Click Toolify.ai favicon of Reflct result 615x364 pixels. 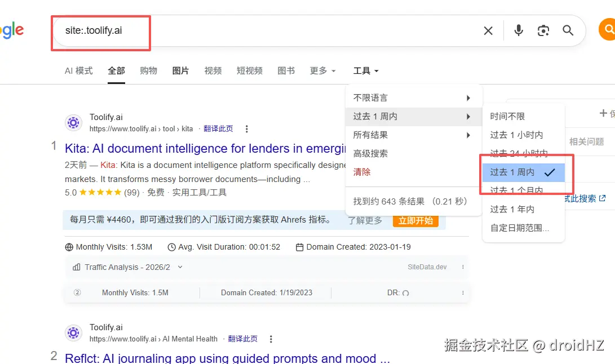coord(73,333)
